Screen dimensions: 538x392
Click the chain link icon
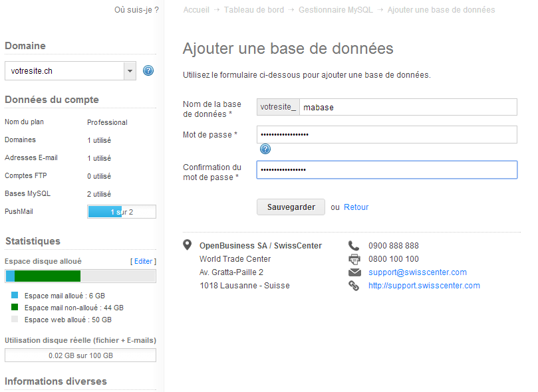[x=354, y=286]
